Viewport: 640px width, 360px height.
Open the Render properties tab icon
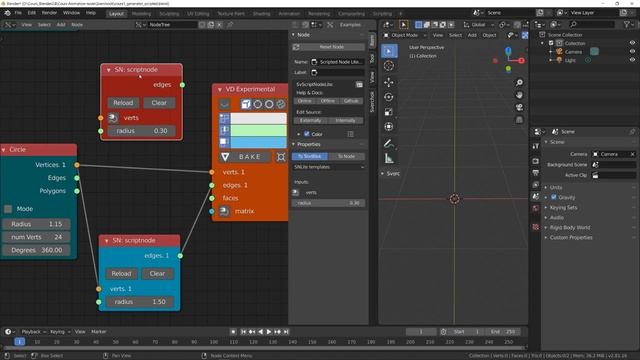(x=536, y=161)
